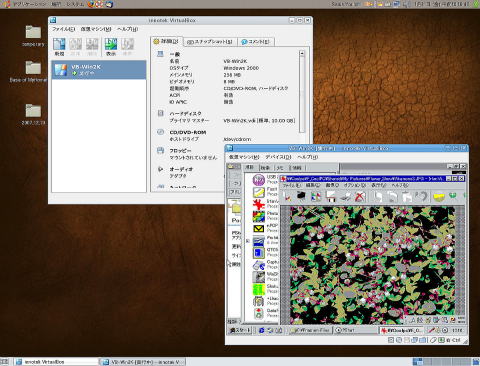
Task: Open the ヘルプ menu in the running VM window
Action: click(x=308, y=157)
